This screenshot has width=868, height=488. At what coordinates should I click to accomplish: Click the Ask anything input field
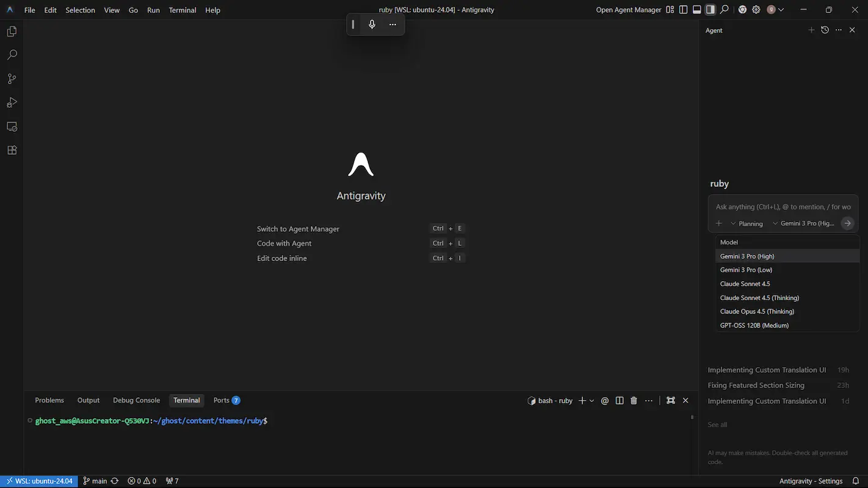pos(783,207)
